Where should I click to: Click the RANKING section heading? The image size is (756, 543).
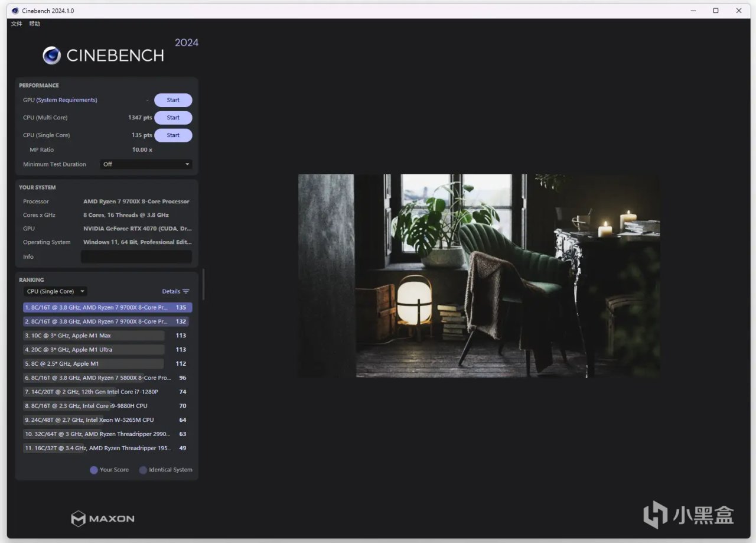coord(31,280)
